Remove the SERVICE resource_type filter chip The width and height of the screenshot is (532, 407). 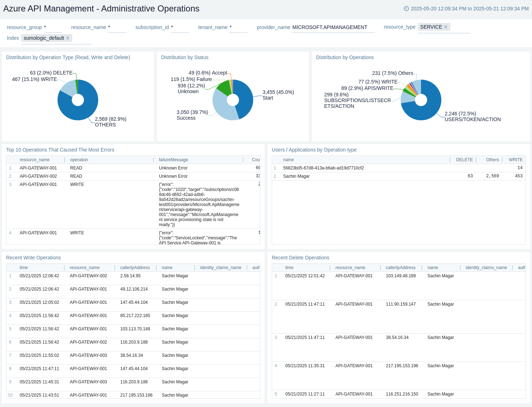click(446, 27)
